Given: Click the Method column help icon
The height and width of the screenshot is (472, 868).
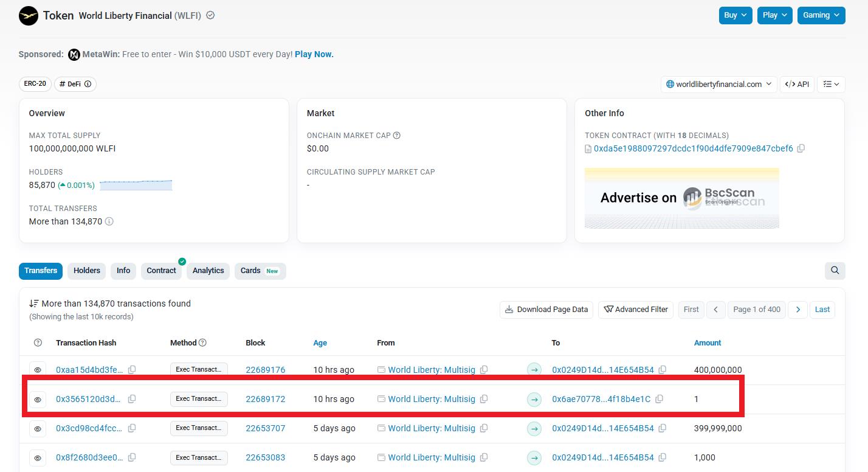Looking at the screenshot, I should click(203, 343).
